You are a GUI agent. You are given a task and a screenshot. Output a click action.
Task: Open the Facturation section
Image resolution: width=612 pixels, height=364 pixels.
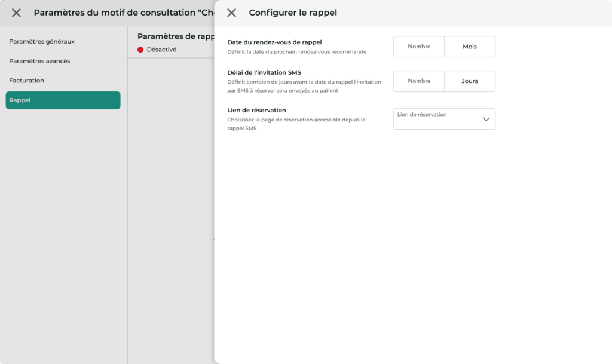pos(26,81)
